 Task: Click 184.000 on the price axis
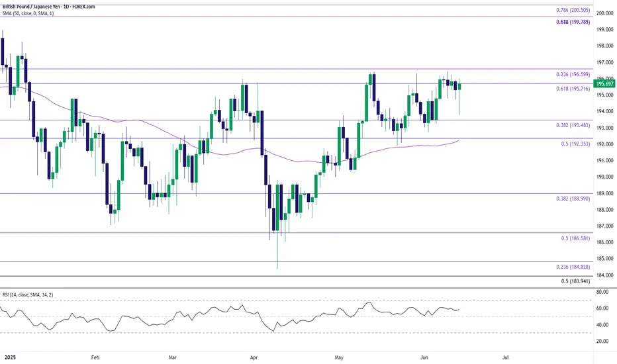point(605,275)
